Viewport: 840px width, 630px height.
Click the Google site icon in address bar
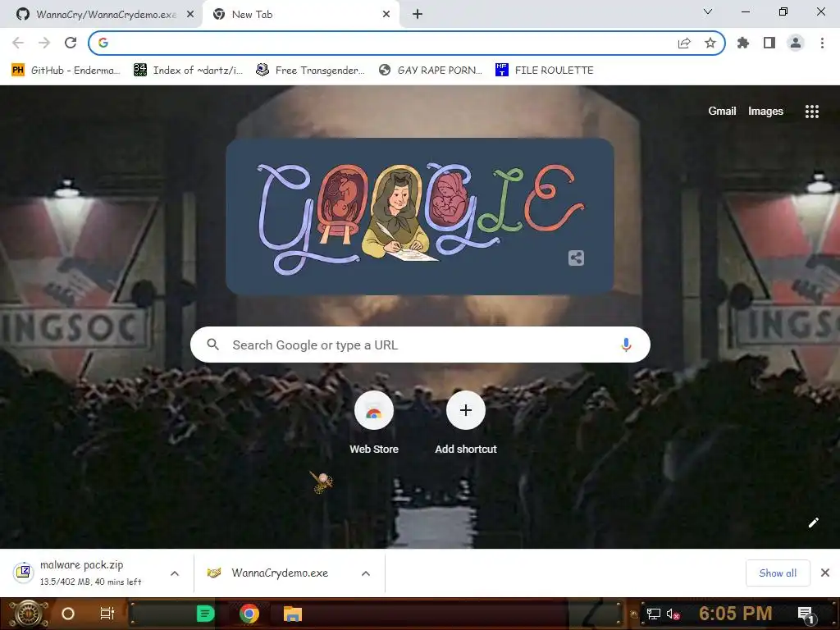pyautogui.click(x=103, y=43)
